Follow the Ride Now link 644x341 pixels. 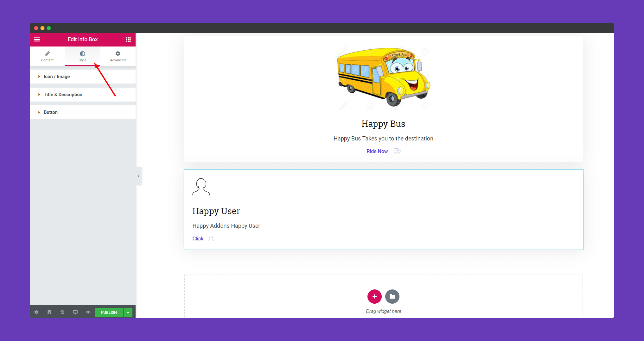377,151
